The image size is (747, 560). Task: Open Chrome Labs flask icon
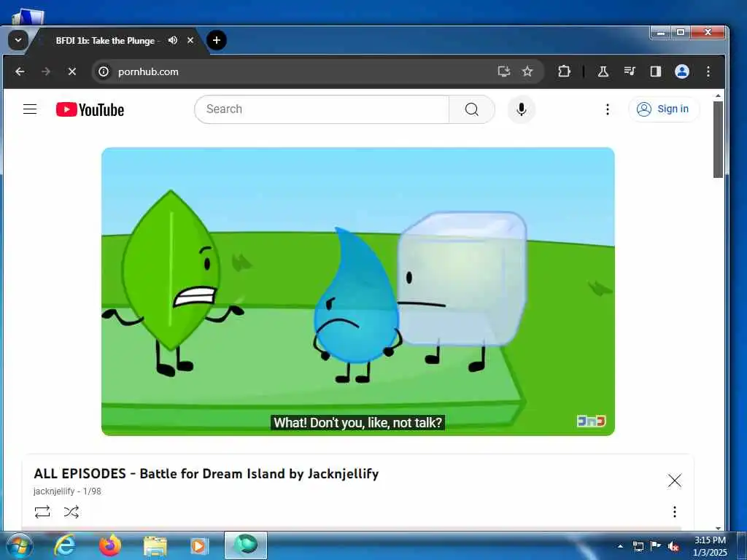click(x=603, y=71)
